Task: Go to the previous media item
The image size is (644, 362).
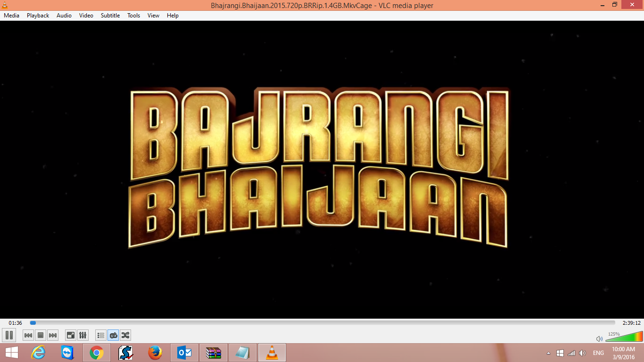Action: point(28,335)
